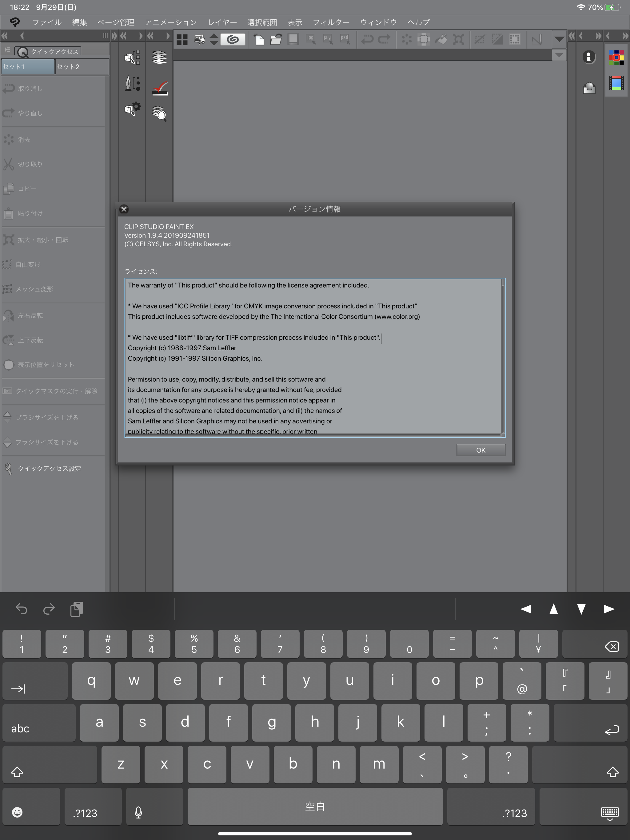Open the Layer panel stack icon

click(x=159, y=57)
